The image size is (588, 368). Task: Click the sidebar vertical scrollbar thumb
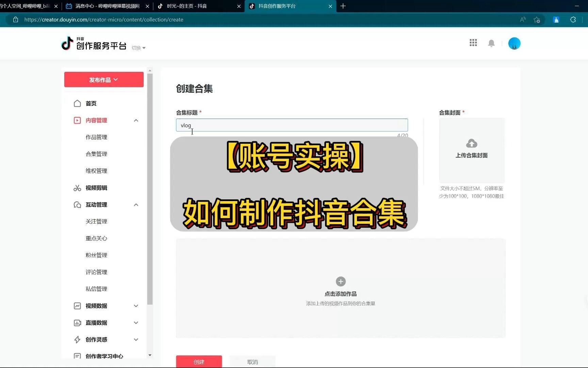click(150, 189)
